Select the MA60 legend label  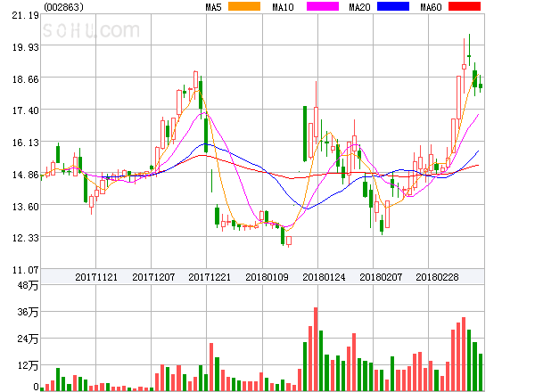(x=431, y=7)
